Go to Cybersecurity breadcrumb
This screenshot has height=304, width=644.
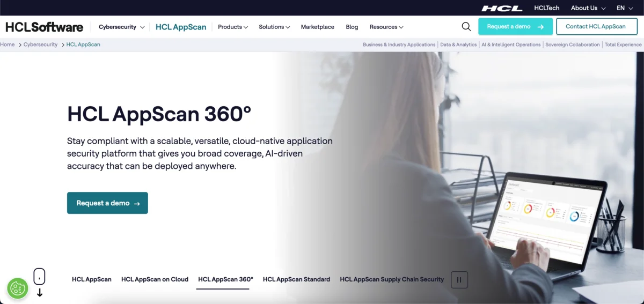[41, 45]
